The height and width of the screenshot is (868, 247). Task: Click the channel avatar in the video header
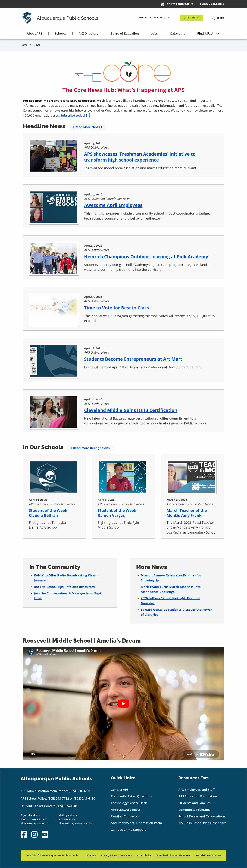click(x=31, y=652)
